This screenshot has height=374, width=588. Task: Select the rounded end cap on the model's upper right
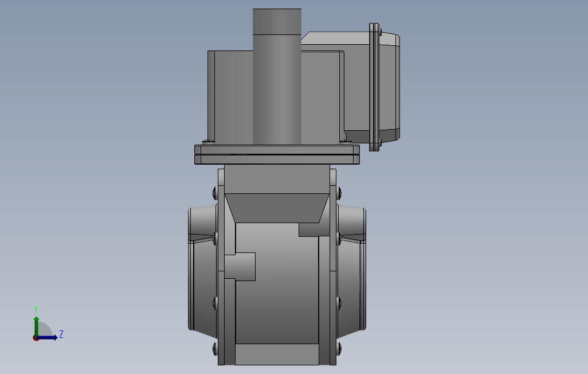click(390, 88)
